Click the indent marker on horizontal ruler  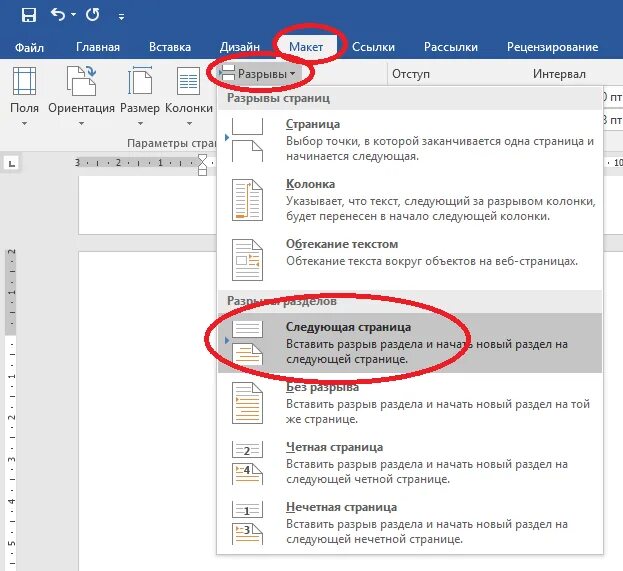pyautogui.click(x=202, y=165)
